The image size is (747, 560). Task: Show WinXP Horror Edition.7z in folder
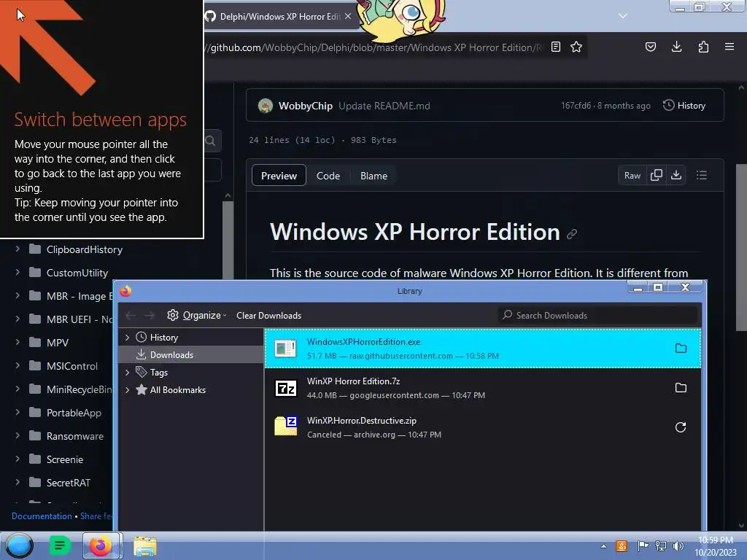pyautogui.click(x=681, y=388)
